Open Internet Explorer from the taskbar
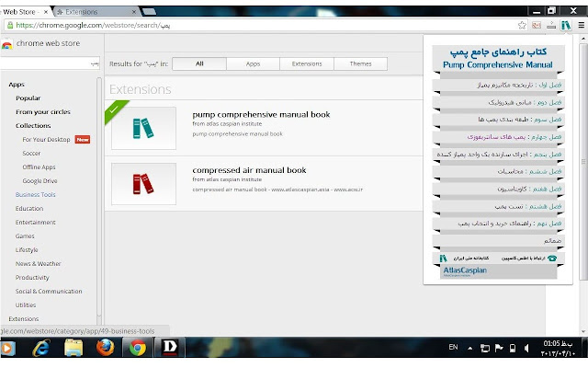The width and height of the screenshot is (588, 368). (41, 348)
